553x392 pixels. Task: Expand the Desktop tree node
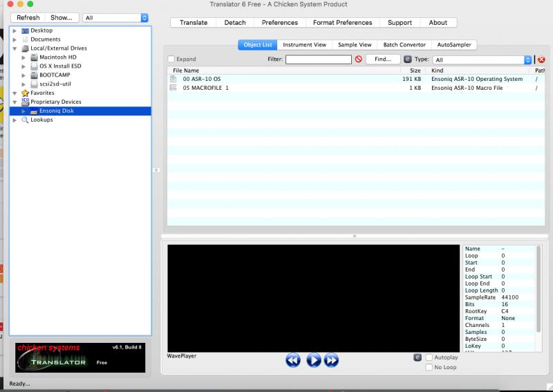pos(15,30)
